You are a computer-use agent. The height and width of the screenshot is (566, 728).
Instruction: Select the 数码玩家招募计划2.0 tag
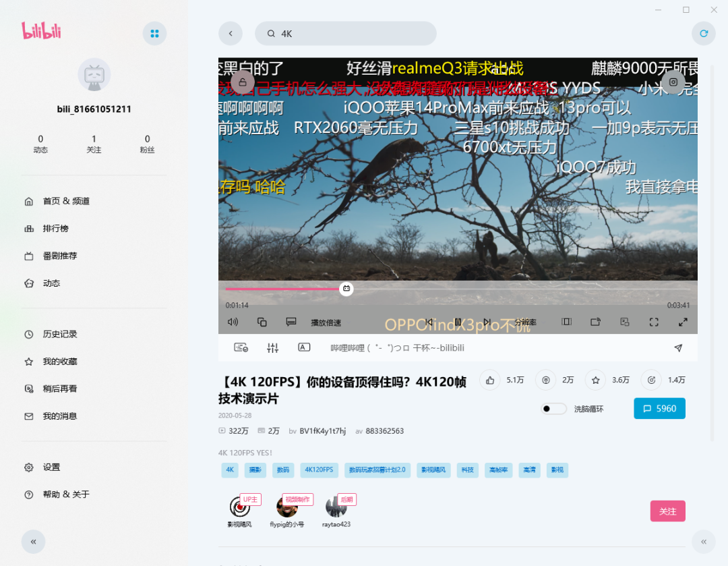pos(377,470)
